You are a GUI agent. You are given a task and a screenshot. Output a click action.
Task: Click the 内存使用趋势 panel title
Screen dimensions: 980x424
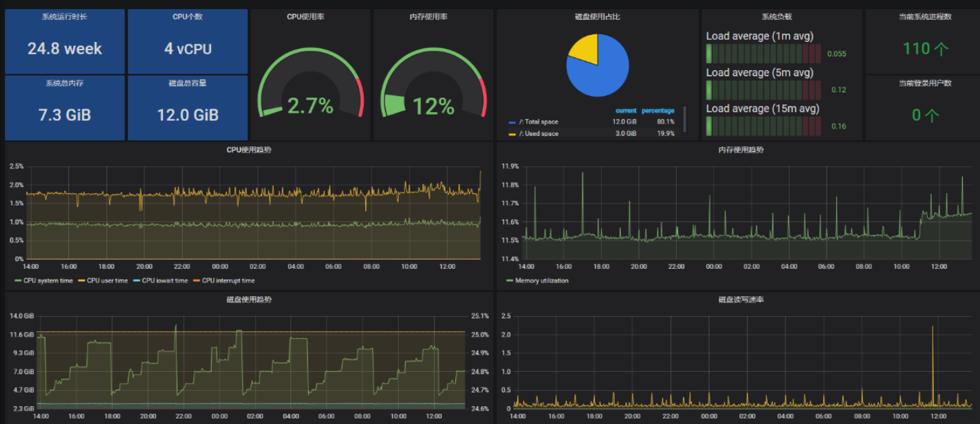click(741, 149)
